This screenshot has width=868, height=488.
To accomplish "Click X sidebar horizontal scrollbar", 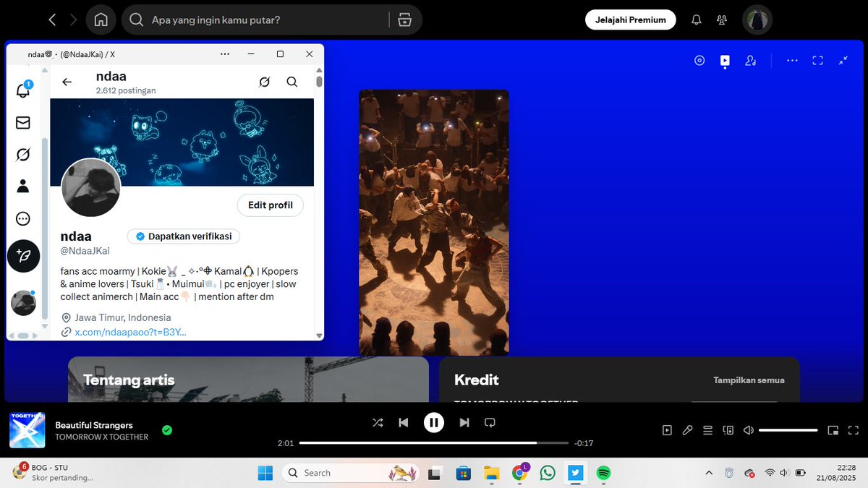I will (x=22, y=335).
